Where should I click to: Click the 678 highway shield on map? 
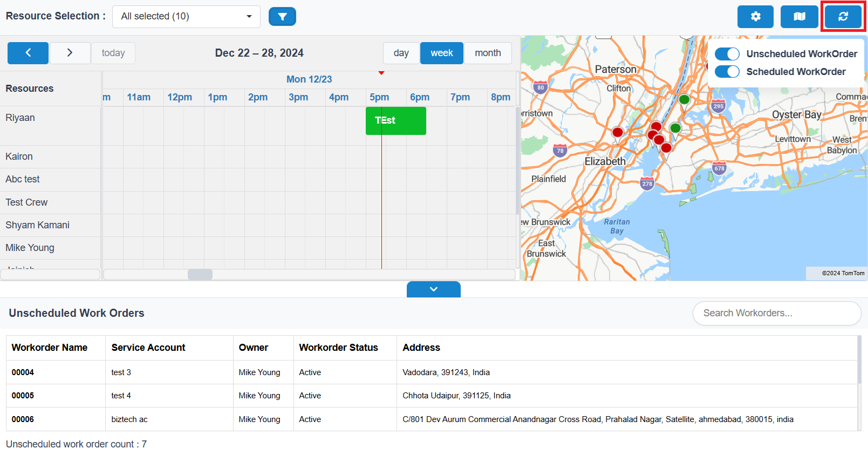pyautogui.click(x=719, y=168)
